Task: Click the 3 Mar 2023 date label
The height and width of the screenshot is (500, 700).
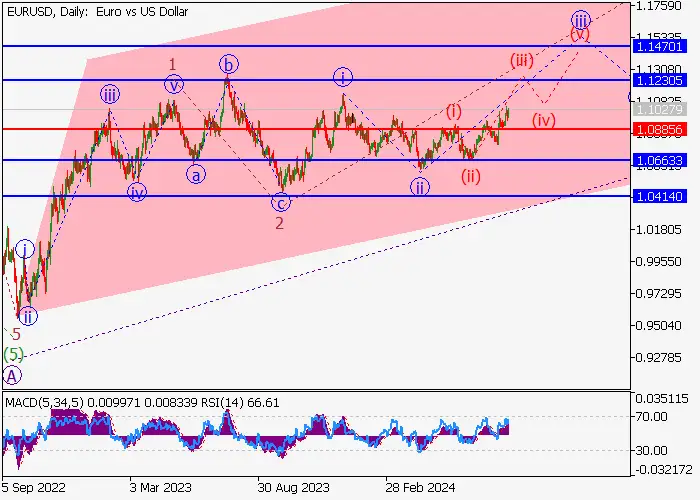Action: pos(160,487)
